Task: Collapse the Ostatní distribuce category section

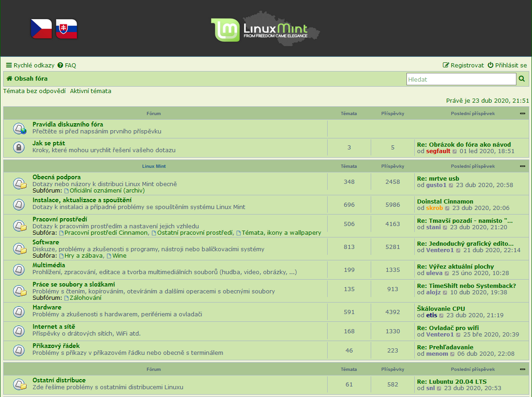Action: click(522, 369)
